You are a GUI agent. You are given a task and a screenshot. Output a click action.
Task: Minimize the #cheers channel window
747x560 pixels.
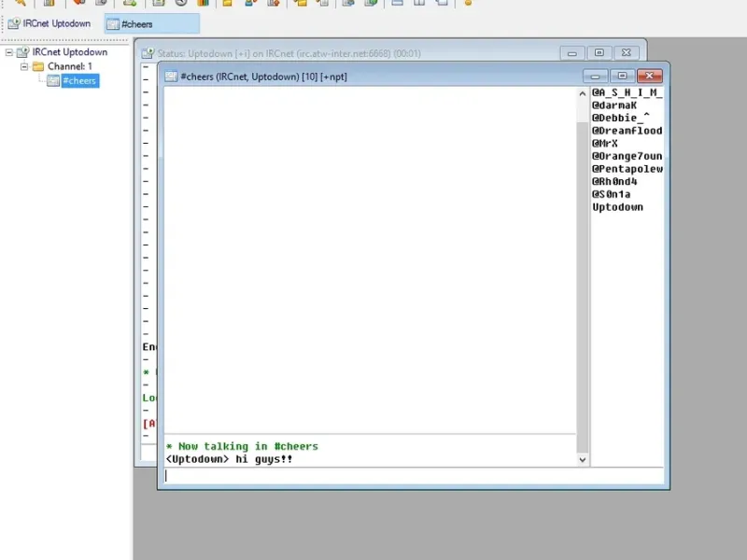pyautogui.click(x=595, y=76)
